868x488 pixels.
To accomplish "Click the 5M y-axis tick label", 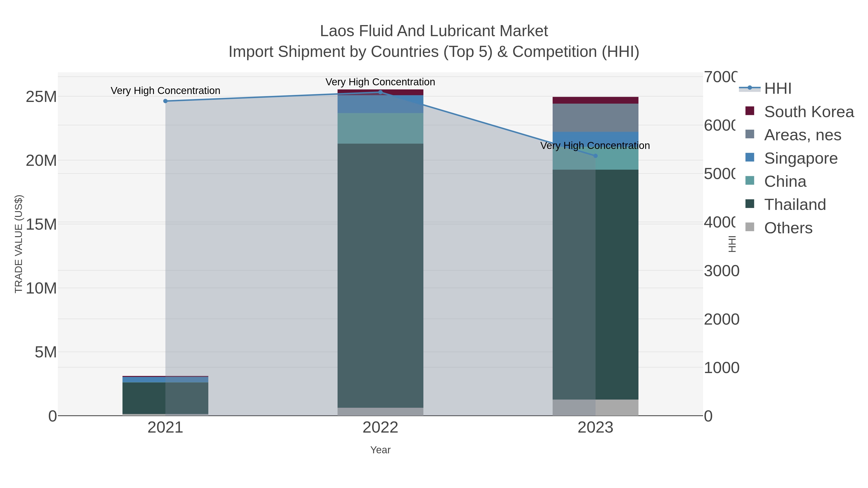I will 46,352.
